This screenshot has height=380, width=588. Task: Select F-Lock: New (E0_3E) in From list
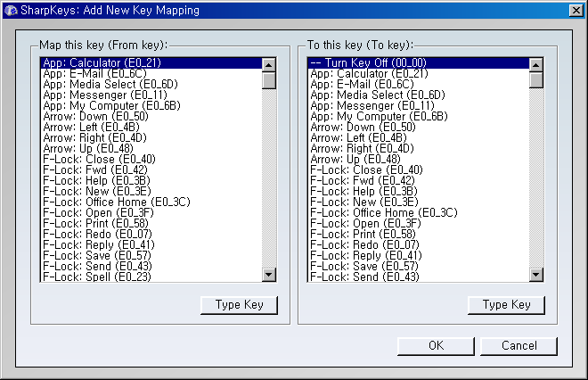tap(151, 191)
